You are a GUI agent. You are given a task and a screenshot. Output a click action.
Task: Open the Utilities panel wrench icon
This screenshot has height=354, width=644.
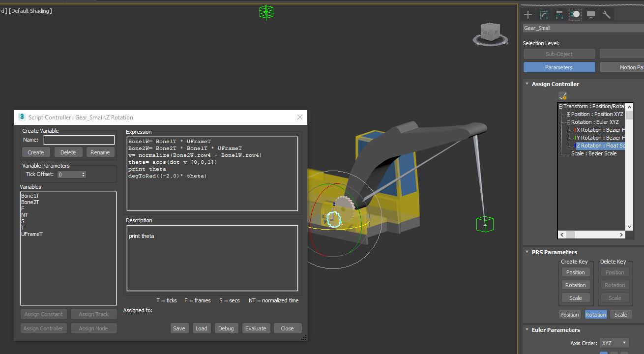click(x=606, y=15)
